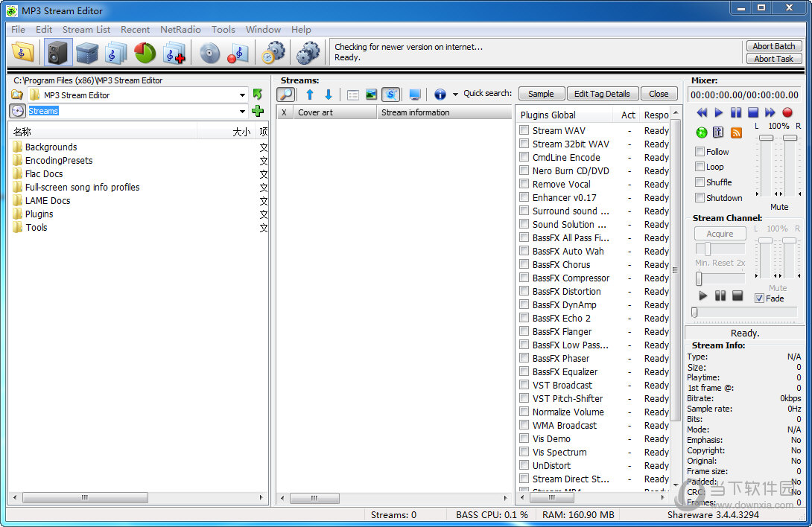812x527 pixels.
Task: Pause playback in the Mixer
Action: tap(736, 112)
